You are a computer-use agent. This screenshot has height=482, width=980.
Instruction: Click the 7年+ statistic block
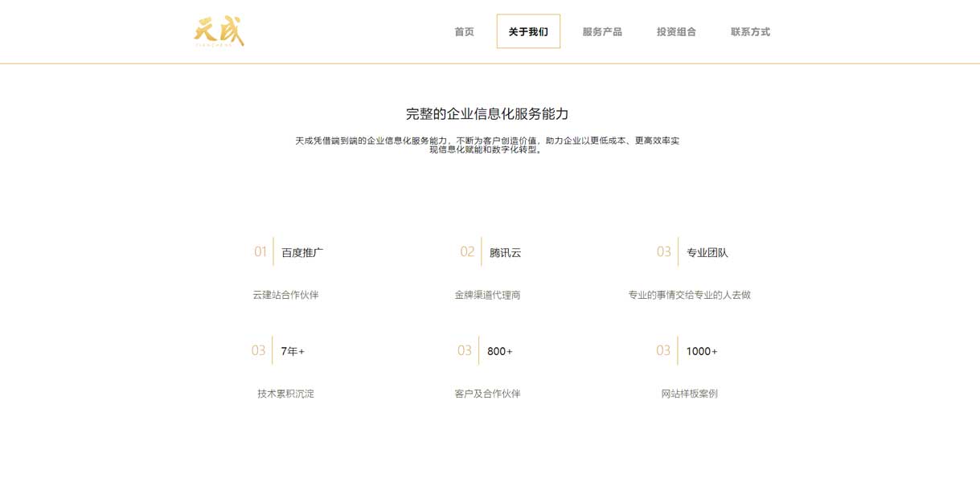(x=289, y=349)
